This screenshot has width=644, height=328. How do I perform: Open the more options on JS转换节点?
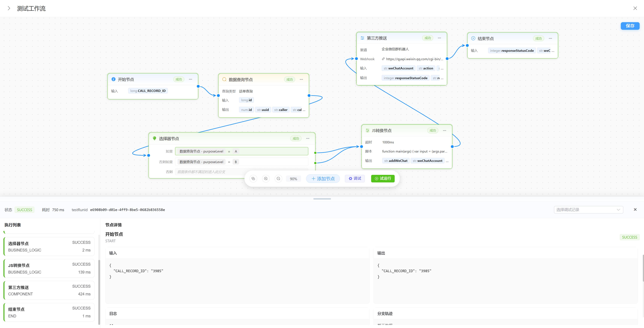[x=445, y=130]
